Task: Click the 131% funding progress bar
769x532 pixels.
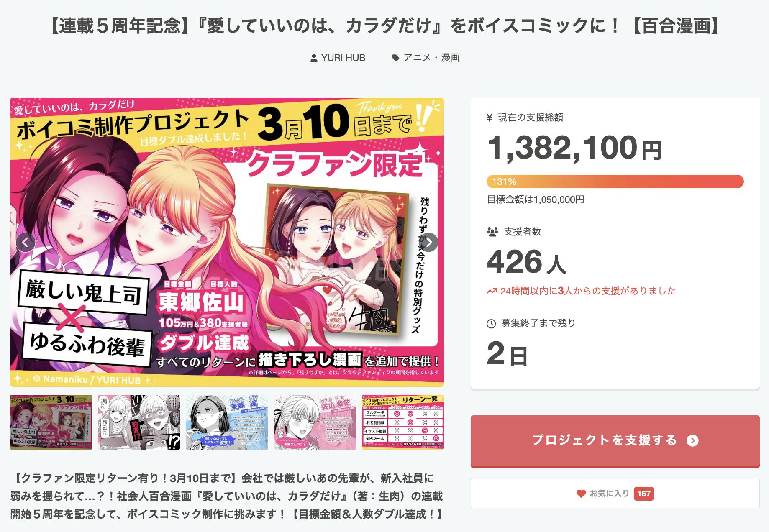Action: (615, 182)
